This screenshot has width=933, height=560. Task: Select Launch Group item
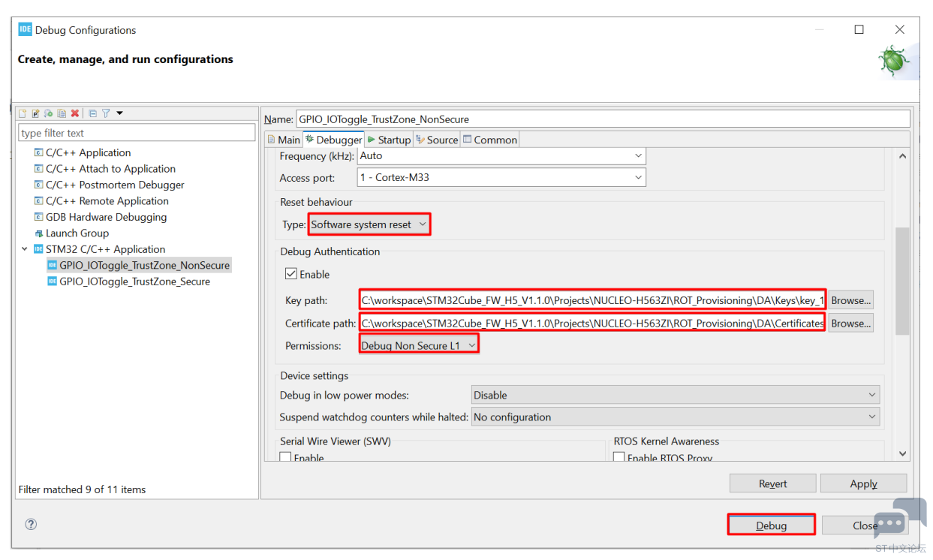coord(71,233)
